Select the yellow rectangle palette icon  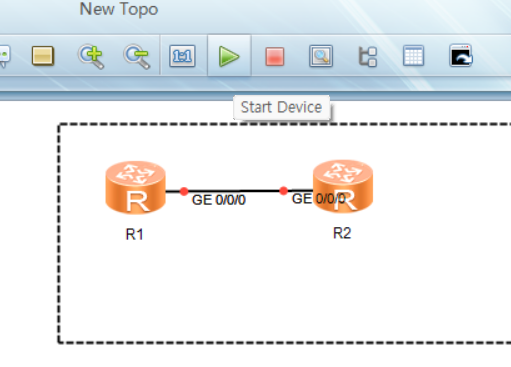tap(43, 56)
